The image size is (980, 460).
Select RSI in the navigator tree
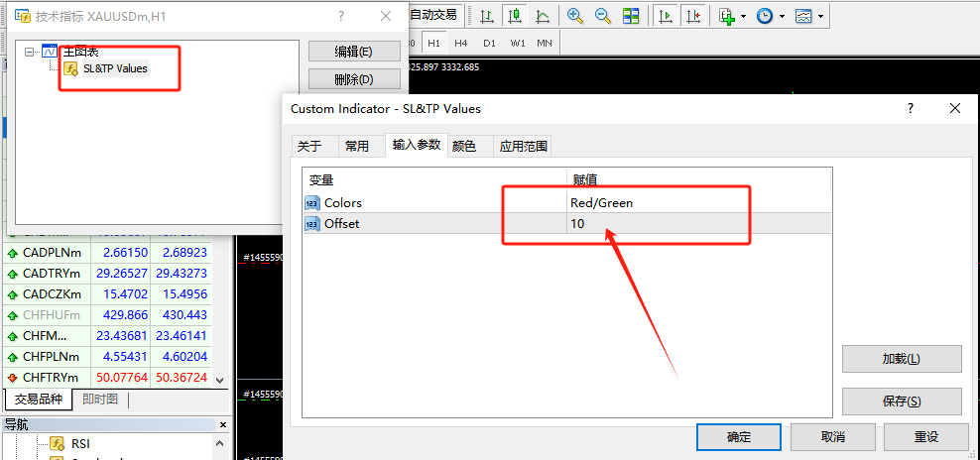click(80, 444)
